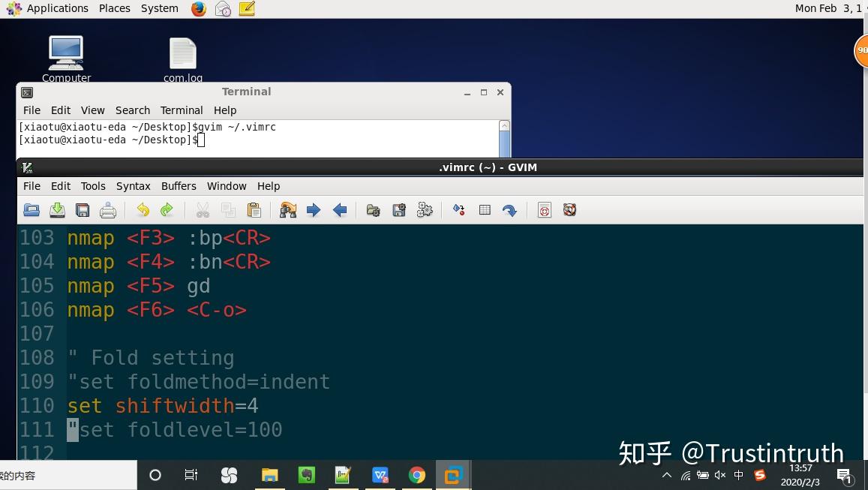Screen dimensions: 868x490
Task: Run Vim script with gears icon
Action: tap(425, 210)
